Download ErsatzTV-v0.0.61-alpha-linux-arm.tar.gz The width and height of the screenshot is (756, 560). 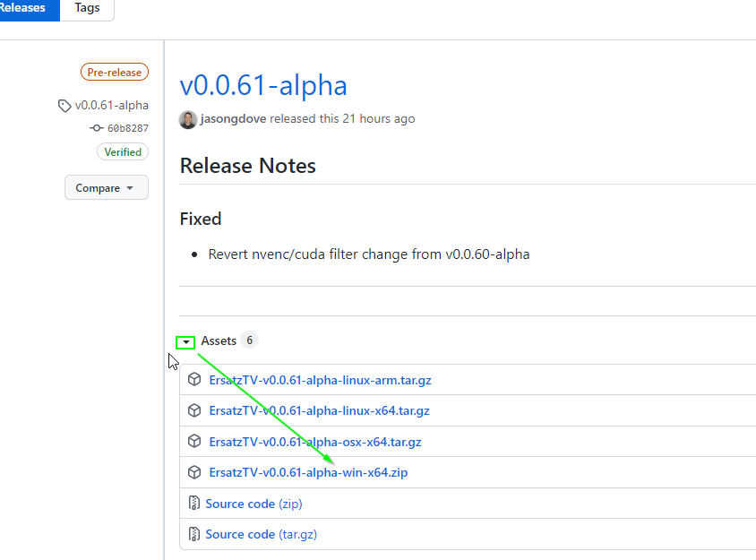[x=320, y=380]
